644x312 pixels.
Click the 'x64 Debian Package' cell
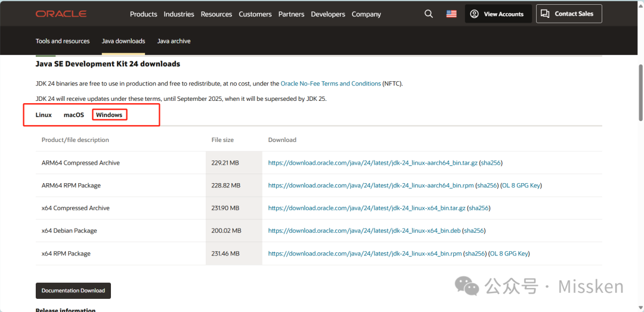coord(69,231)
